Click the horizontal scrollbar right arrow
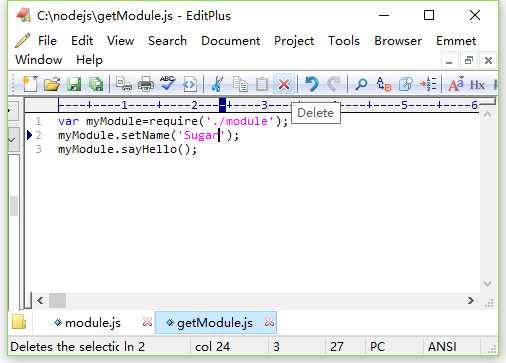The image size is (506, 363). (470, 301)
